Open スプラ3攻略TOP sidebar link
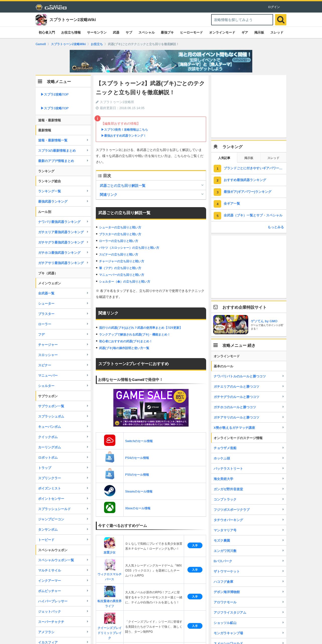The height and width of the screenshot is (644, 322). (x=55, y=108)
